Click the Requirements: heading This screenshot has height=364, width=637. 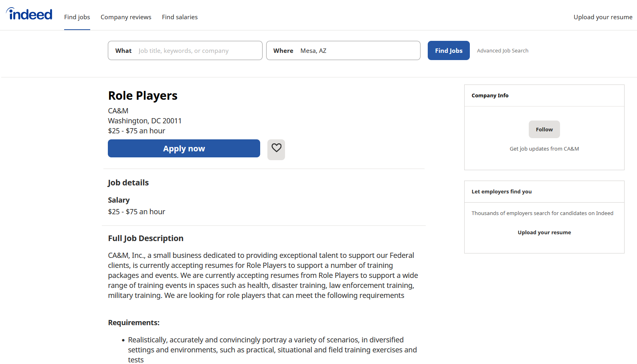[134, 323]
